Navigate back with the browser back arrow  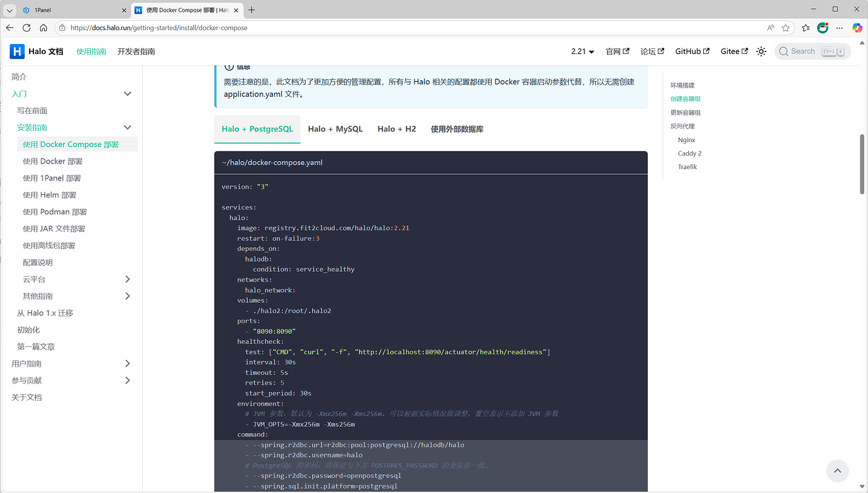click(x=9, y=28)
